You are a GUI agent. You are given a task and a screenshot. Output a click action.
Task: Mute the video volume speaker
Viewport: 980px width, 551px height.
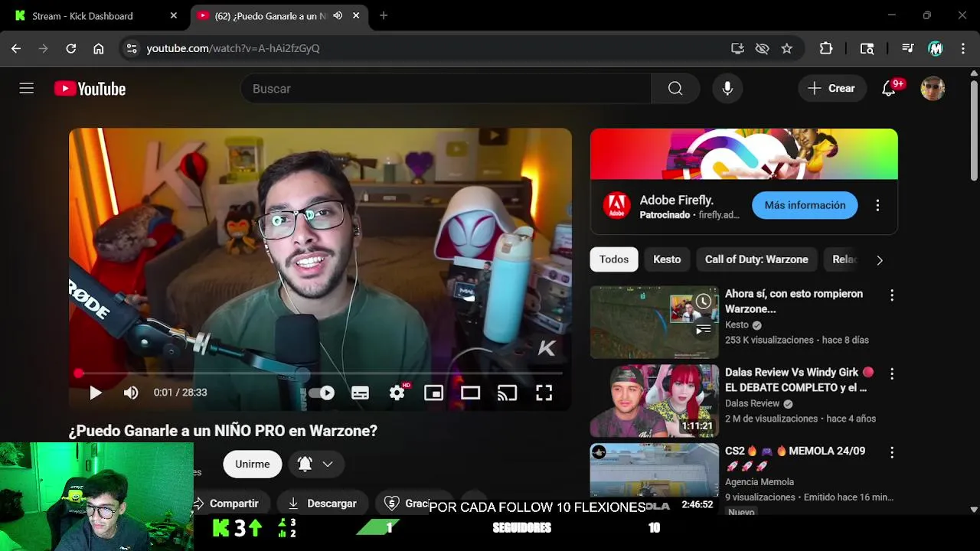[x=132, y=393]
